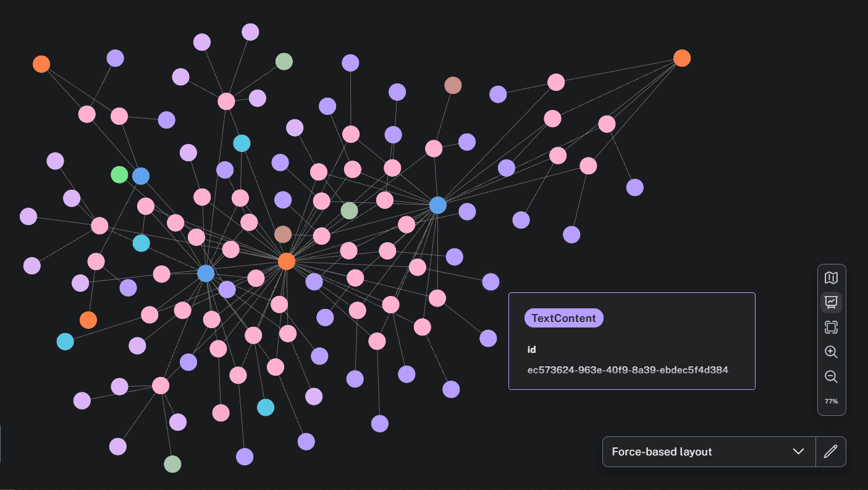Toggle the minimap map icon
868x490 pixels.
[831, 278]
